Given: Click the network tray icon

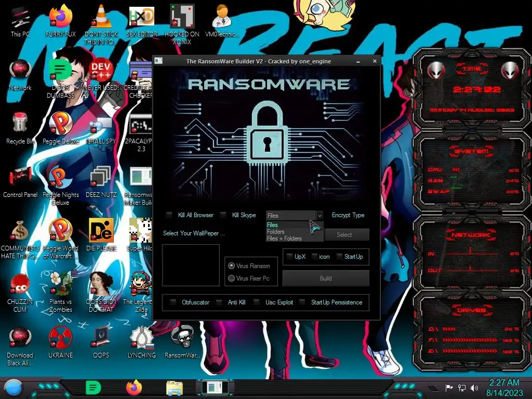Looking at the screenshot, I should click(x=461, y=388).
